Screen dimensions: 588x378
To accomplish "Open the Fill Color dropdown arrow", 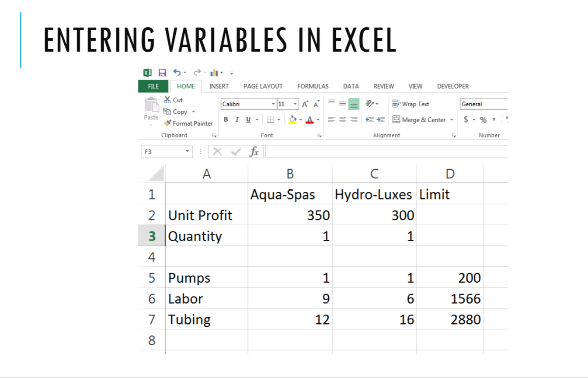I will [x=301, y=119].
